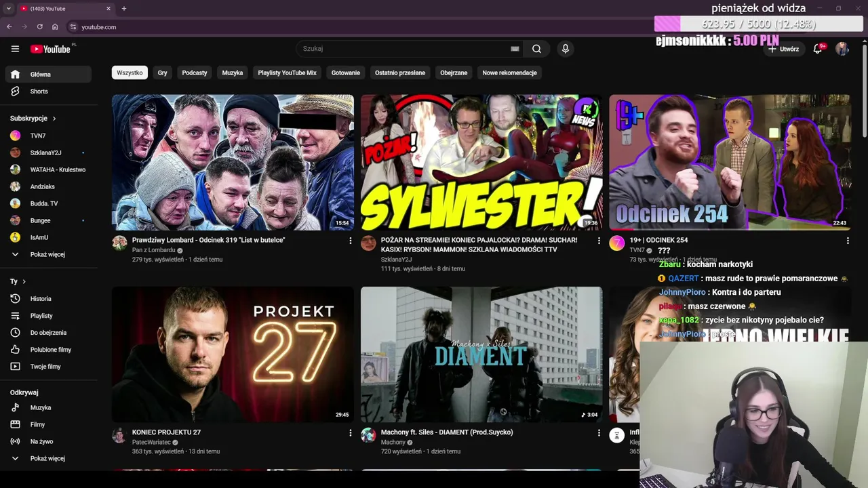Open KONIEC PROJEKTU 27 video title

166,432
